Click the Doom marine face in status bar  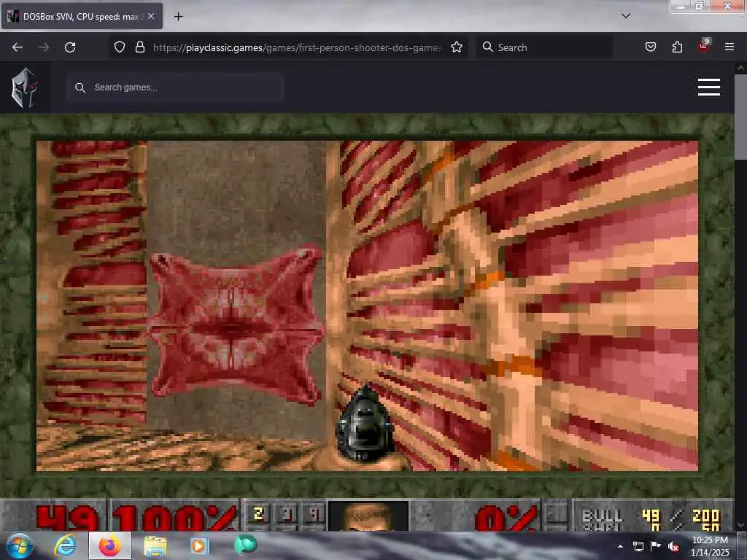click(368, 516)
